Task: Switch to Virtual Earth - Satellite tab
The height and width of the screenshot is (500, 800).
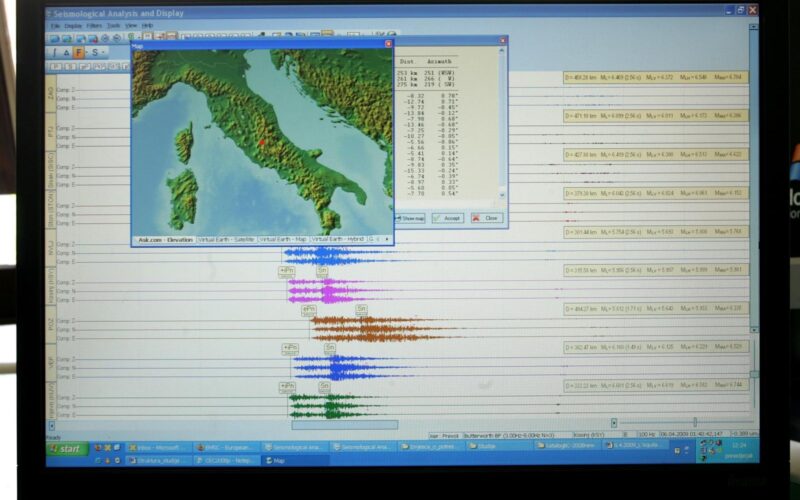Action: point(226,240)
